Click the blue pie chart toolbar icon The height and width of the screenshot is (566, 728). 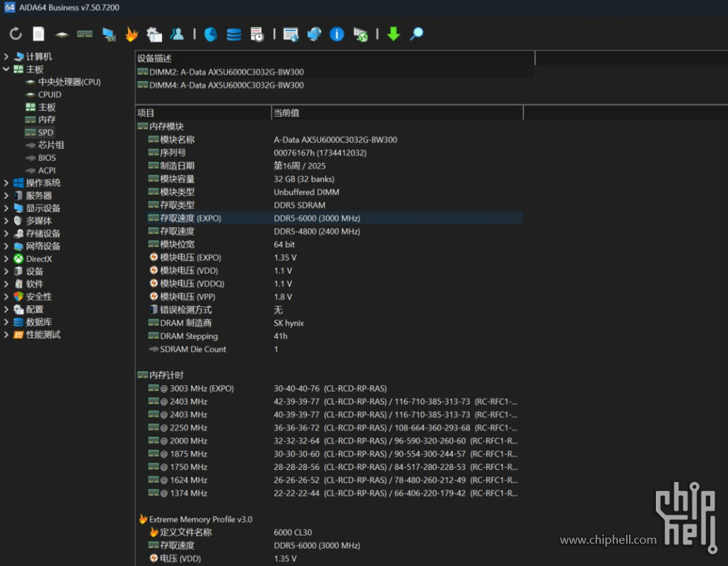click(x=210, y=34)
